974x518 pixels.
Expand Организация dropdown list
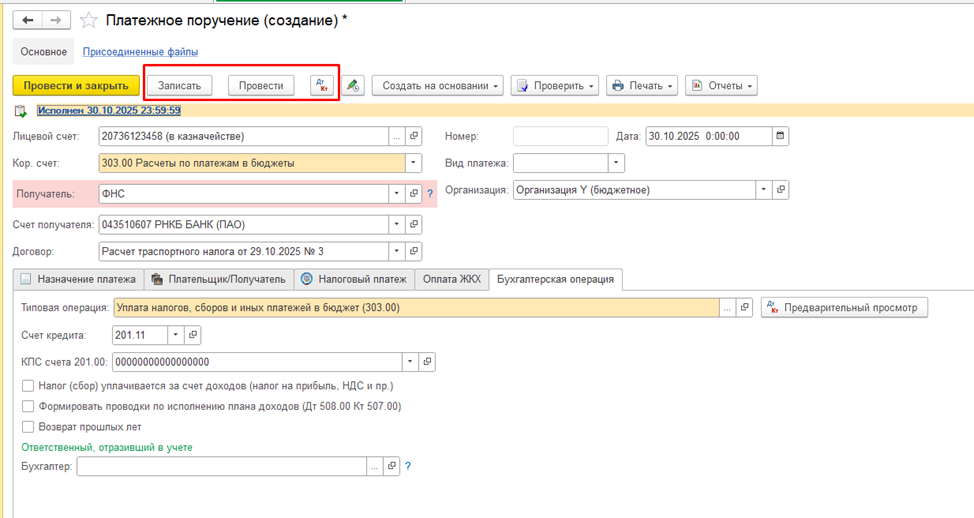coord(764,190)
